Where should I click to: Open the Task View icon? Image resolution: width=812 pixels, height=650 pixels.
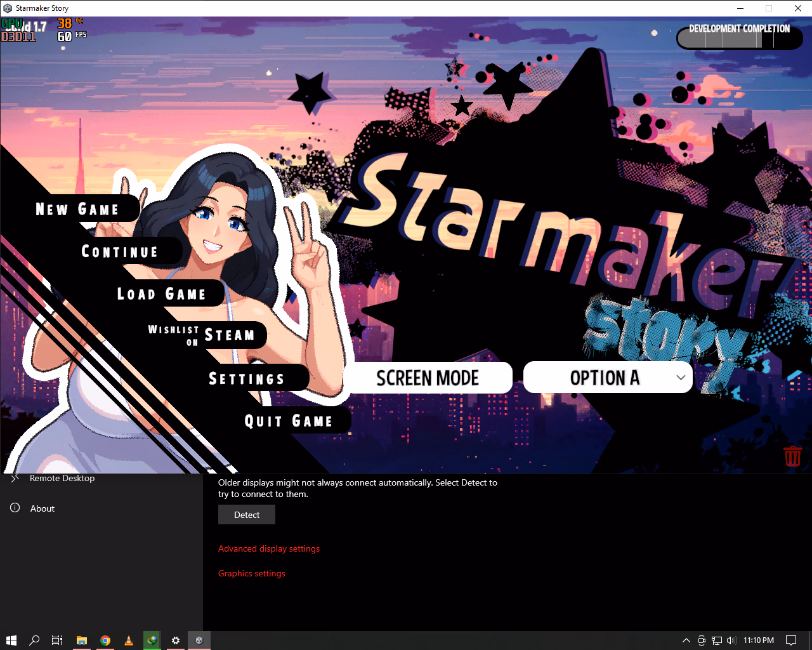click(x=57, y=640)
